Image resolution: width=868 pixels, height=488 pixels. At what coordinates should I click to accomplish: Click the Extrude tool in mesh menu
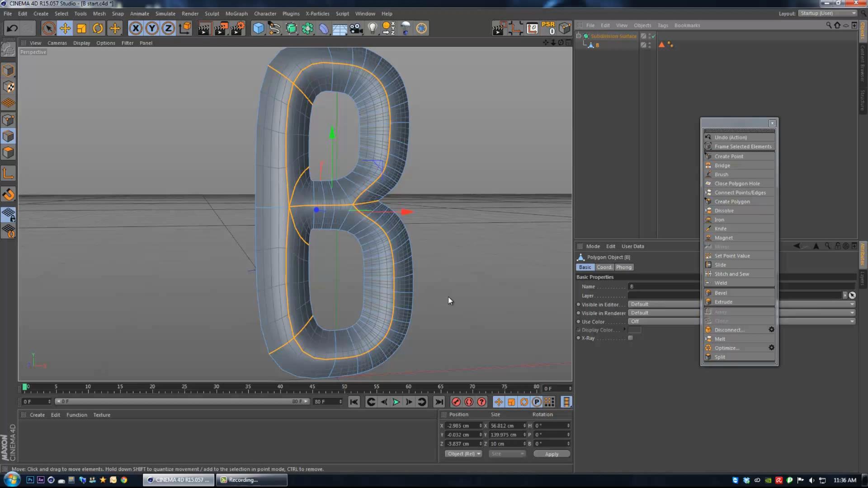click(723, 301)
